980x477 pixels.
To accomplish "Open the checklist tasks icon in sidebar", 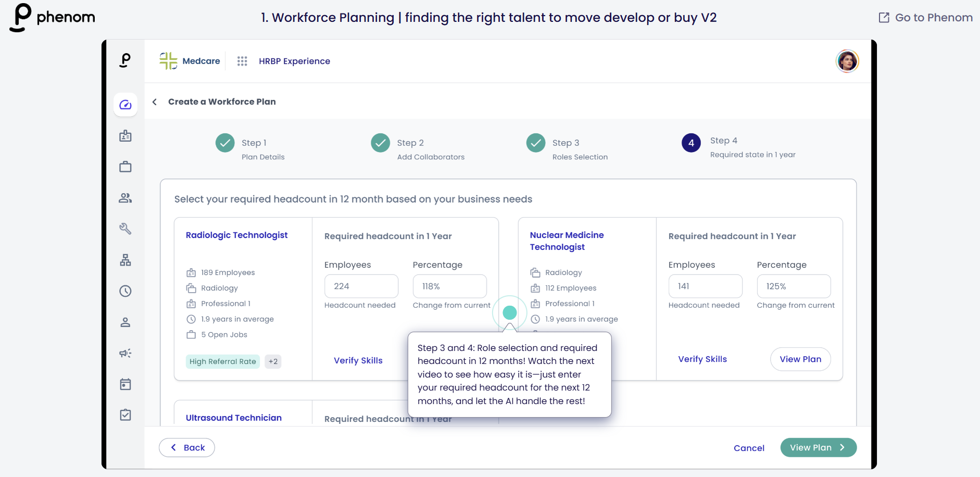I will click(x=125, y=415).
